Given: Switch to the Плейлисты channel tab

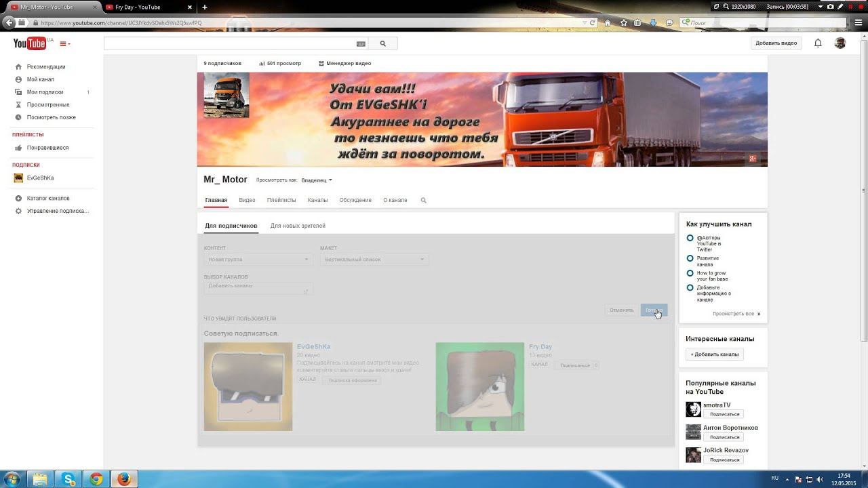Looking at the screenshot, I should (x=281, y=200).
